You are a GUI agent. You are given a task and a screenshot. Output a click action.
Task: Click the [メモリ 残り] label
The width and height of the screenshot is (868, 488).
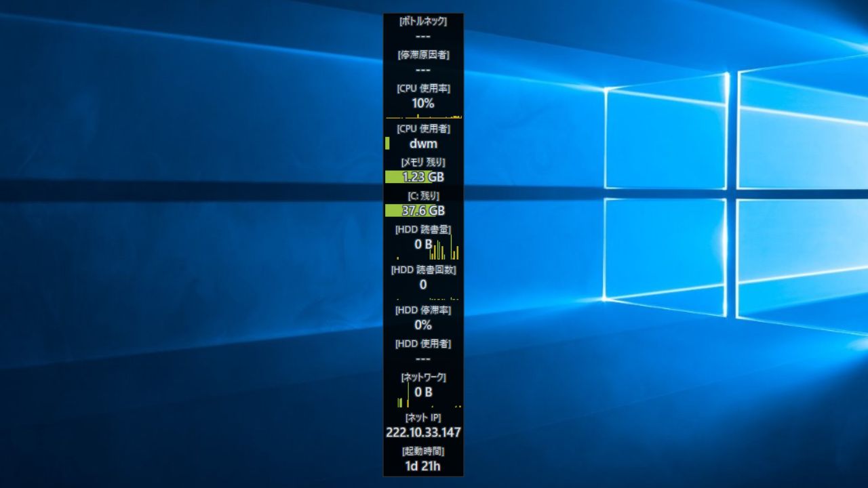[423, 162]
